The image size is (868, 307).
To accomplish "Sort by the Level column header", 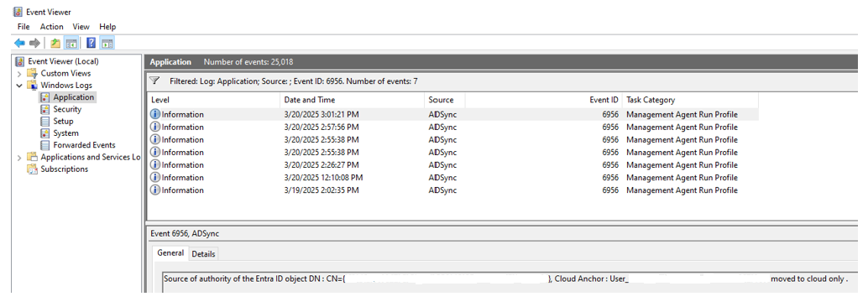I will point(214,100).
